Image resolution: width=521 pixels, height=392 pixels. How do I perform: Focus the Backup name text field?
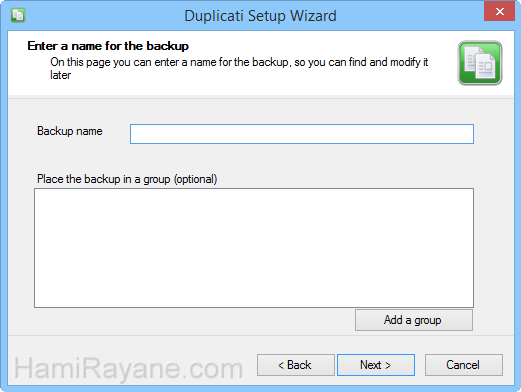302,134
